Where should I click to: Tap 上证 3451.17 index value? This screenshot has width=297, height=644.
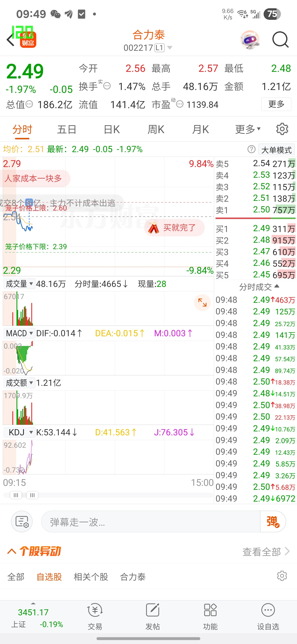(33, 612)
